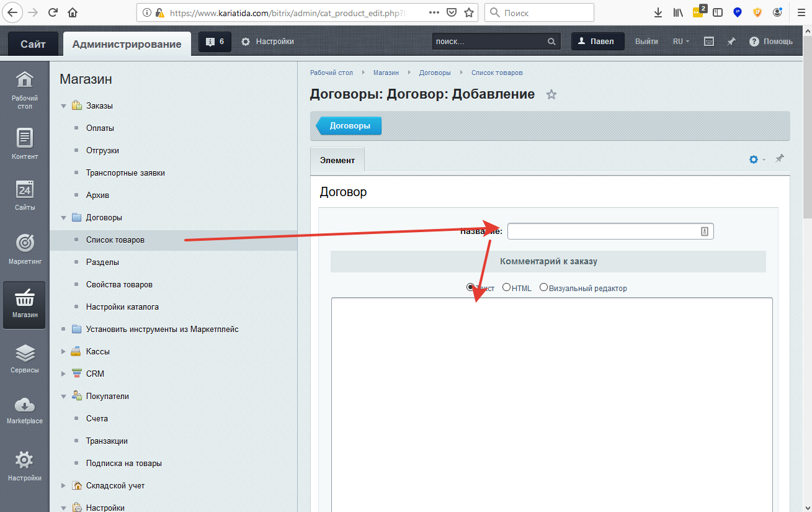The width and height of the screenshot is (812, 512).
Task: Add page to favorites with star
Action: [551, 95]
